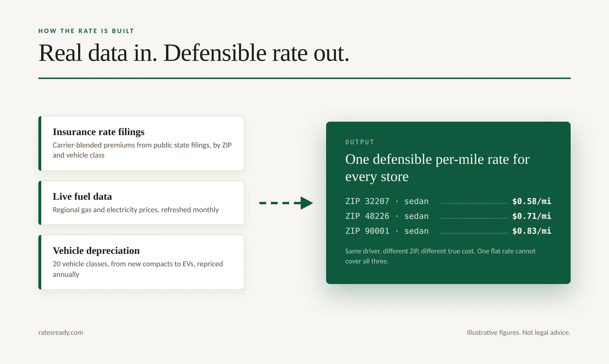
Task: Click the 'Insurance rate filings' heading
Action: pyautogui.click(x=99, y=132)
